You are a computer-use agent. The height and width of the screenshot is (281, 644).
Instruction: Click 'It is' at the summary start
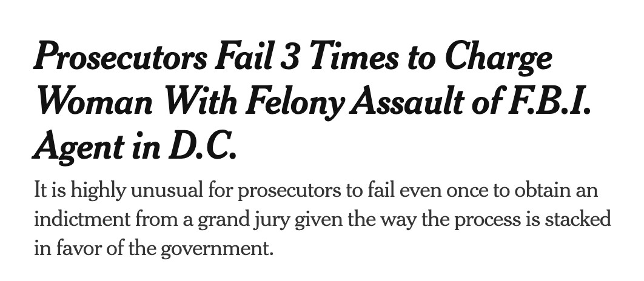pos(49,190)
